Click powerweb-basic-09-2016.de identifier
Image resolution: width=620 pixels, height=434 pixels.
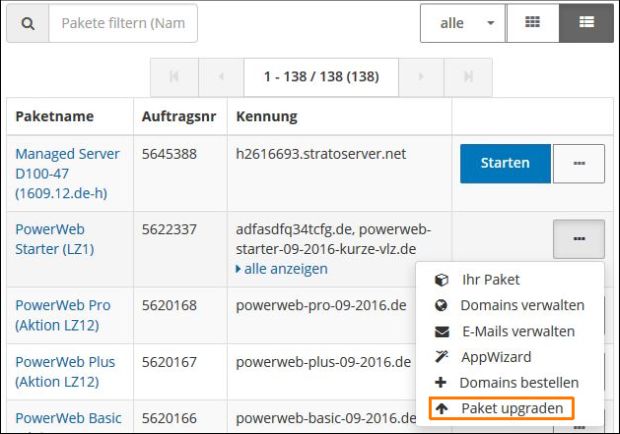click(326, 418)
